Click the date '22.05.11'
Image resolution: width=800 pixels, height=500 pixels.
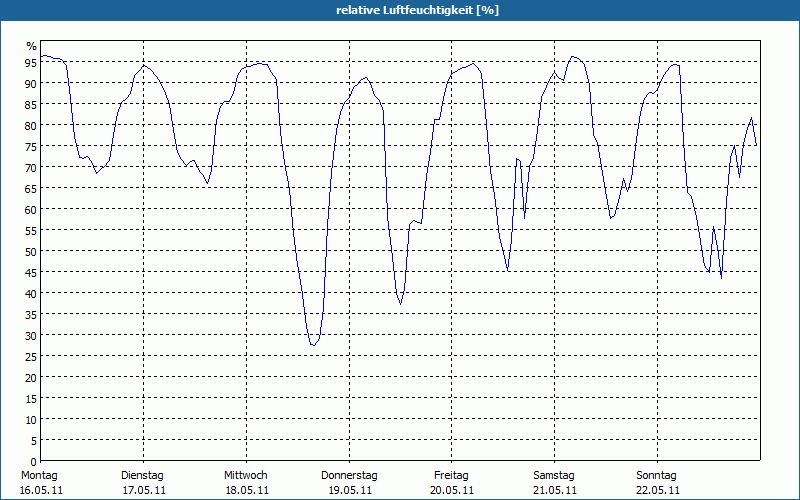click(x=658, y=490)
